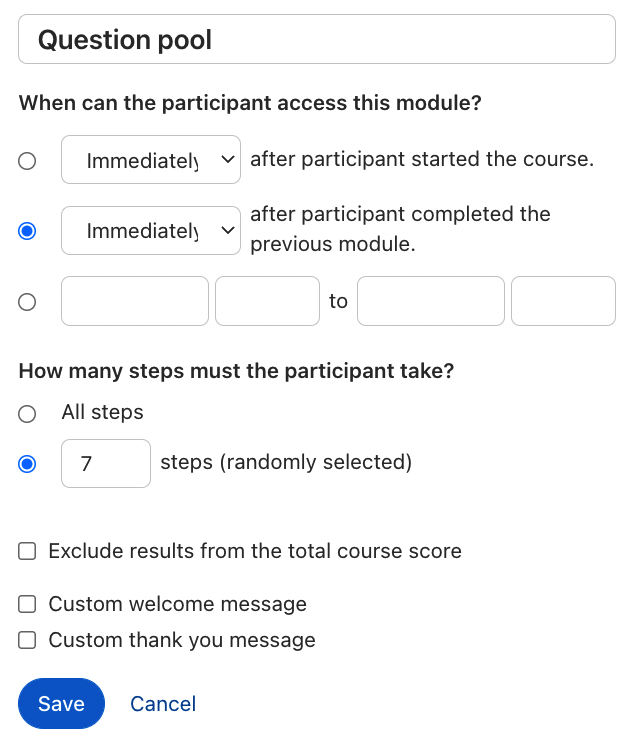Screen dimensions: 635x741
Task: Expand the Immediately dropdown for previous module completion
Action: (151, 231)
